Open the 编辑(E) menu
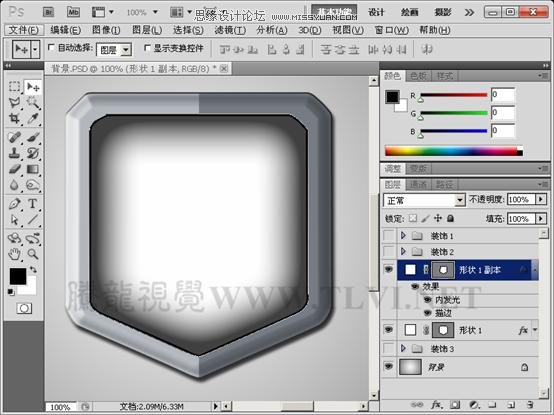Viewport: 554px width, 415px height. [x=65, y=30]
